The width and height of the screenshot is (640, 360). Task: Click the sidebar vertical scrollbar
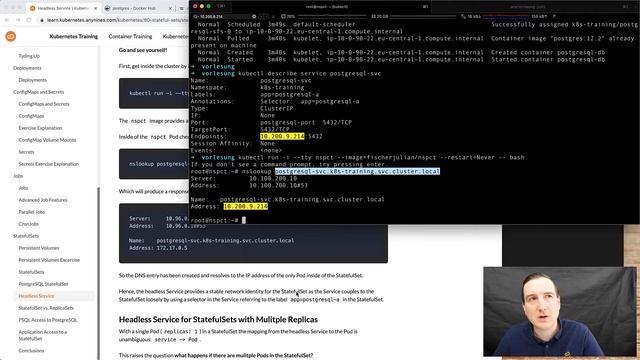pos(98,273)
